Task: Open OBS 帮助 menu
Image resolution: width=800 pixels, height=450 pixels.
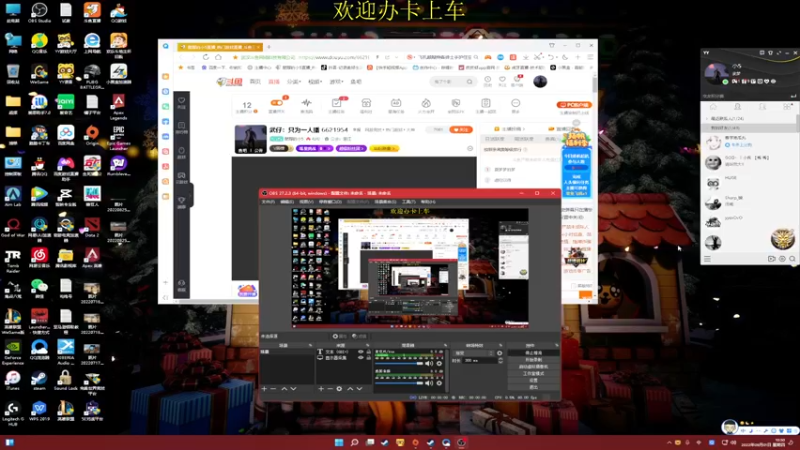Action: (428, 202)
